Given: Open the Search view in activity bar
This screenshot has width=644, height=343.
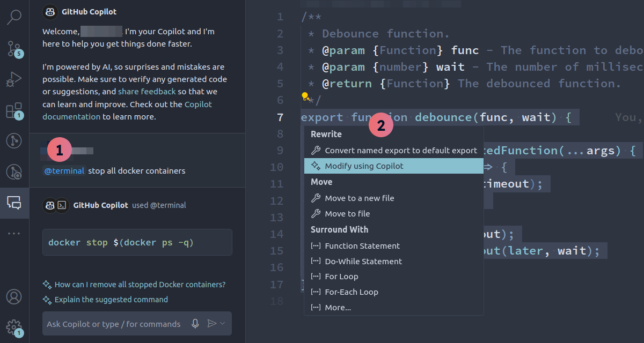Looking at the screenshot, I should tap(14, 17).
